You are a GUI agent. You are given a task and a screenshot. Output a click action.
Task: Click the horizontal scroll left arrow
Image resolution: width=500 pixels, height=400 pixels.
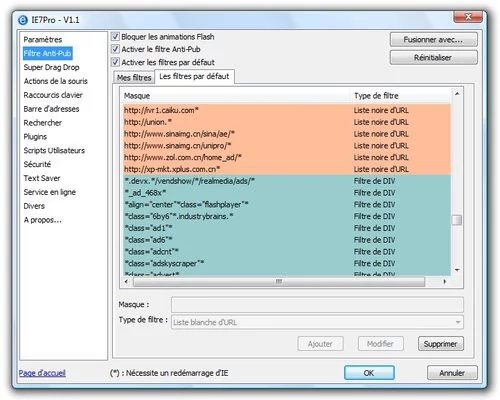click(x=126, y=282)
